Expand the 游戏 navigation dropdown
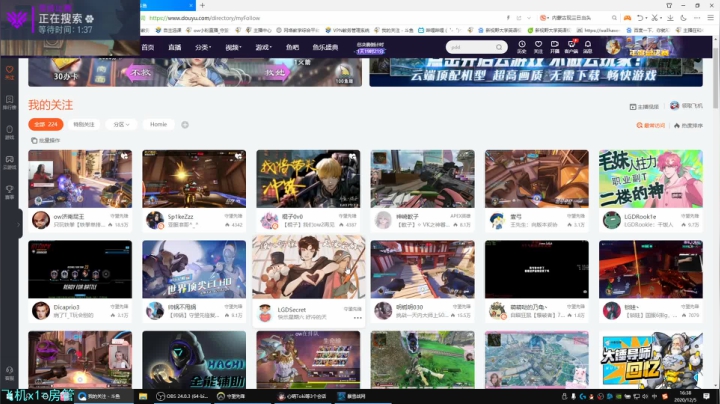Image resolution: width=720 pixels, height=404 pixels. (263, 47)
